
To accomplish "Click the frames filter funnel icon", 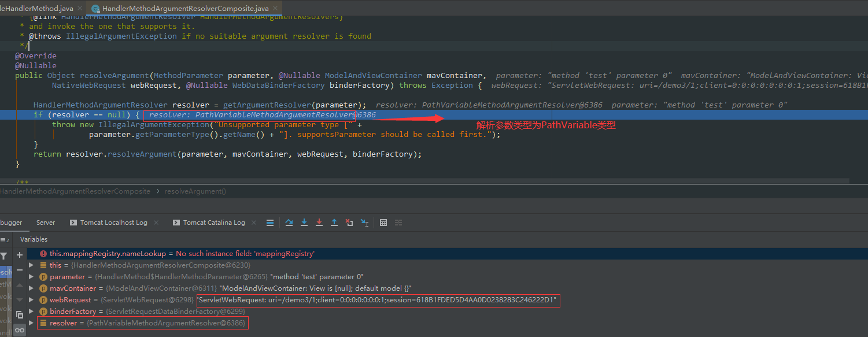I will coord(4,255).
